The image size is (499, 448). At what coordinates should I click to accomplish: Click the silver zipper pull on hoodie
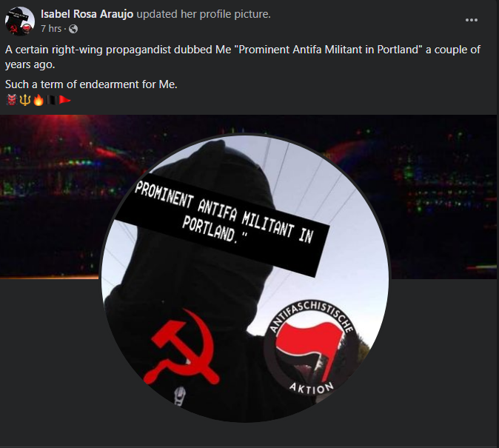179,396
